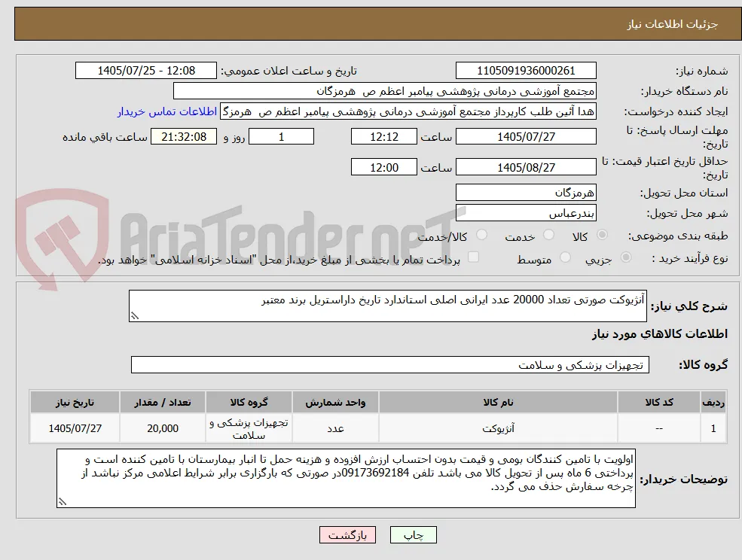The width and height of the screenshot is (742, 560).
Task: Click the کد کالا column header
Action: click(x=659, y=403)
